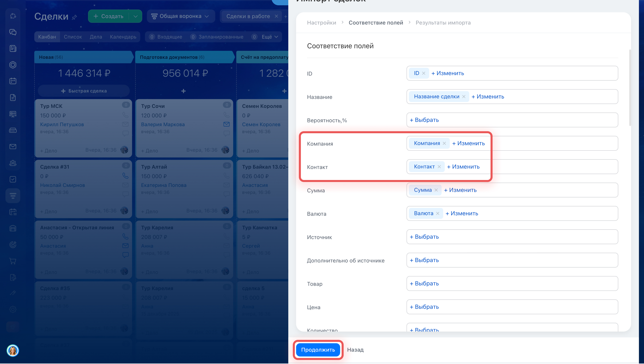Remove the Валюта mapping tag
This screenshot has width=644, height=364.
coord(437,214)
